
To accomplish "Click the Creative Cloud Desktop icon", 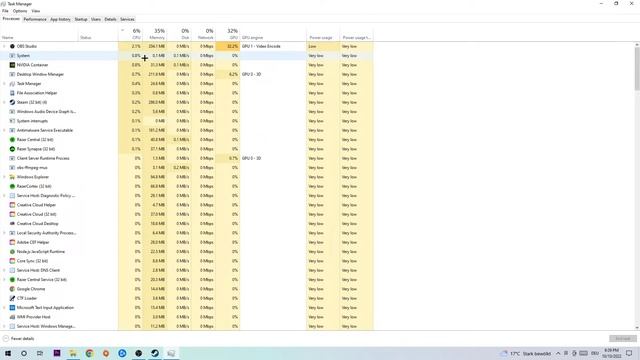I will point(12,224).
